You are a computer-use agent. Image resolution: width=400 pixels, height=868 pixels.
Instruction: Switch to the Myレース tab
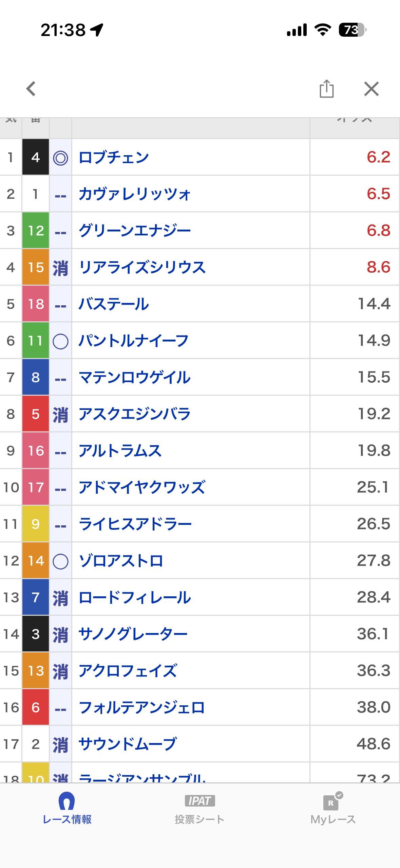click(x=333, y=808)
